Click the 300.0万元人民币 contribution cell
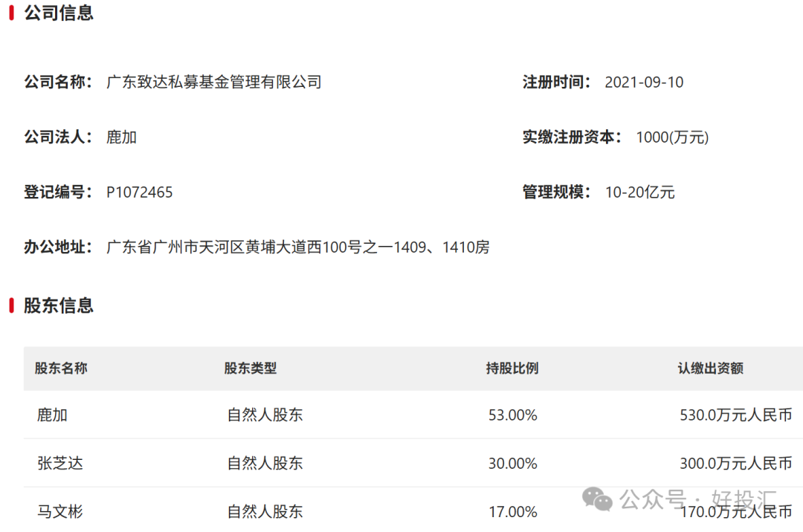This screenshot has height=532, width=803. click(735, 464)
